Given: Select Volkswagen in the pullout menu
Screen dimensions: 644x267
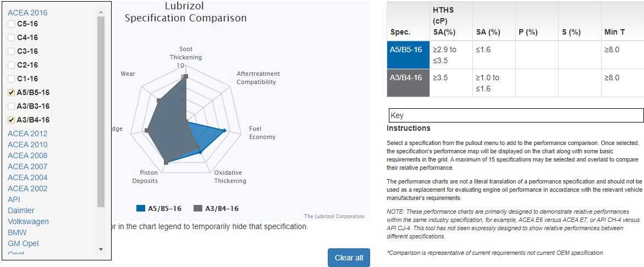Looking at the screenshot, I should coord(28,221).
